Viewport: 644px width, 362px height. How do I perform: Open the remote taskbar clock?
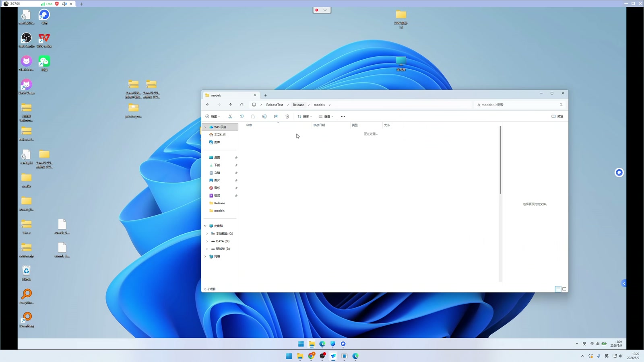(x=616, y=344)
